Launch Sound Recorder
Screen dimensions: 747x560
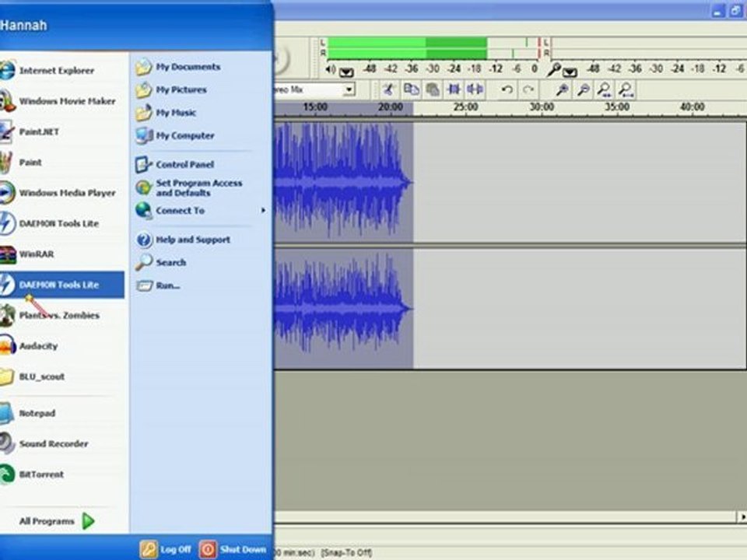pos(62,444)
